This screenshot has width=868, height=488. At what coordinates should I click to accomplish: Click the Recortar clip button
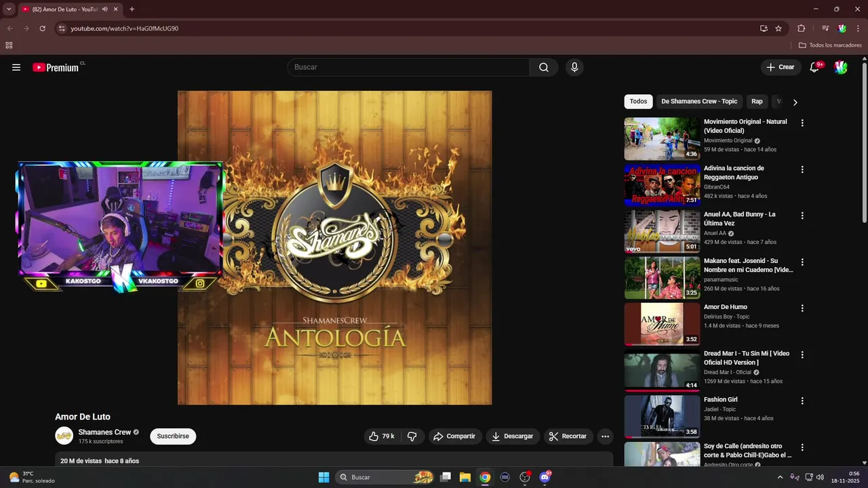tap(568, 436)
